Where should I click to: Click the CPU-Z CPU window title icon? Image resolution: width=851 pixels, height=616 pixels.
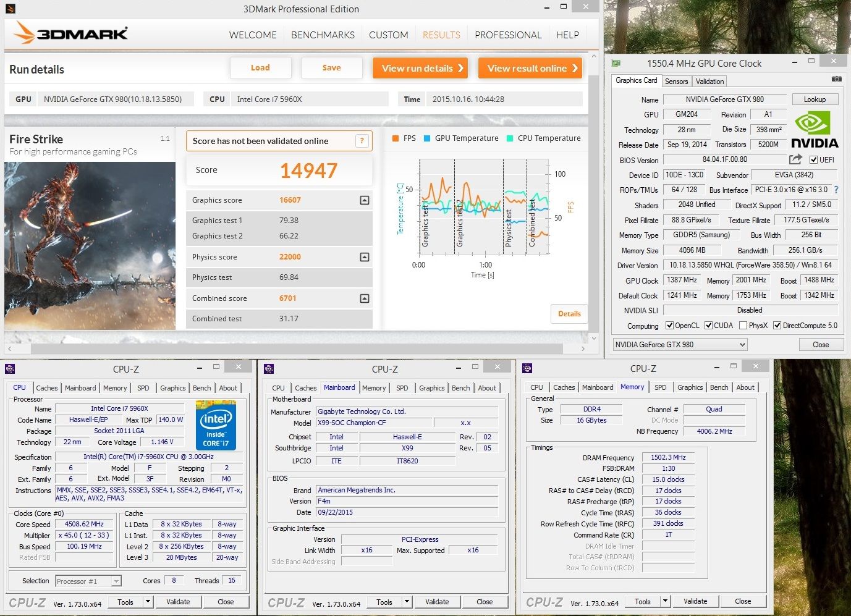click(x=10, y=369)
